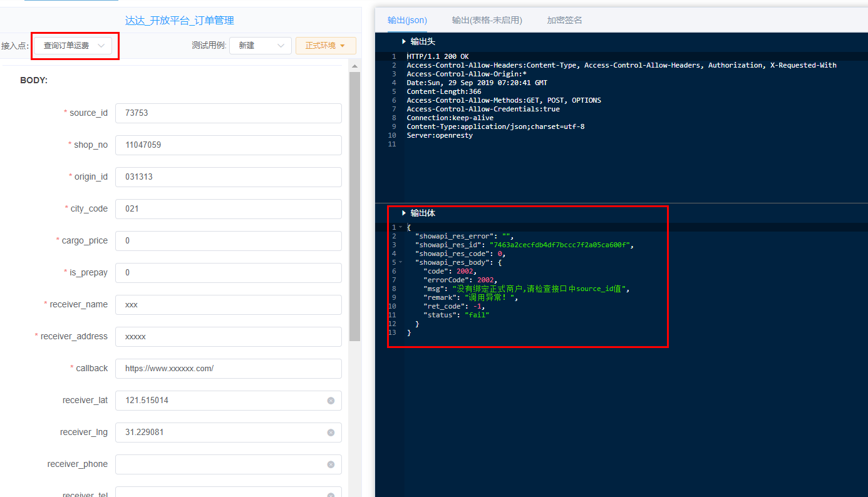The width and height of the screenshot is (868, 497).
Task: Switch to 输出(表格-未启用) tab
Action: (x=487, y=20)
